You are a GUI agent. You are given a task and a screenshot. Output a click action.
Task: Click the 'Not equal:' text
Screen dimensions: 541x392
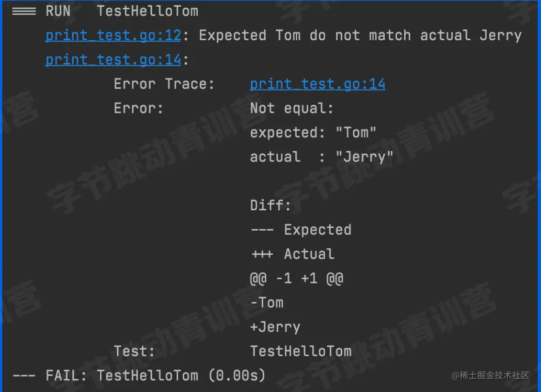click(291, 109)
